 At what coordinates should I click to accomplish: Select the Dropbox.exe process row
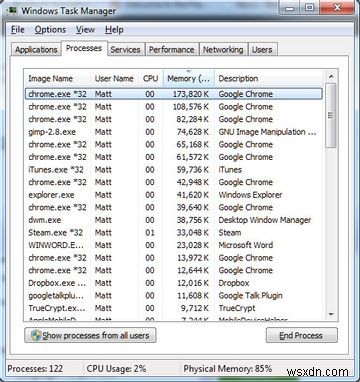pos(174,283)
